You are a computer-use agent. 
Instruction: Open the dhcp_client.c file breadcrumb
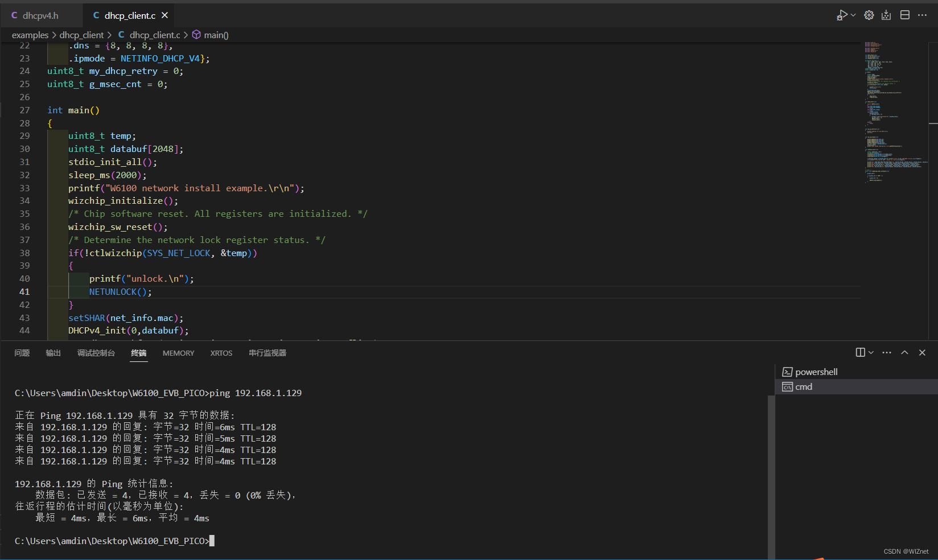tap(155, 35)
